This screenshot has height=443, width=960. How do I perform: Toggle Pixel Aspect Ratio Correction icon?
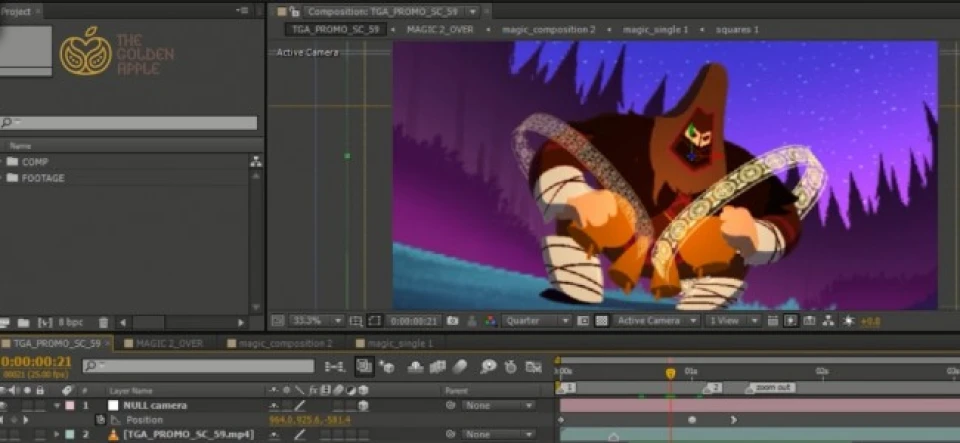(773, 321)
